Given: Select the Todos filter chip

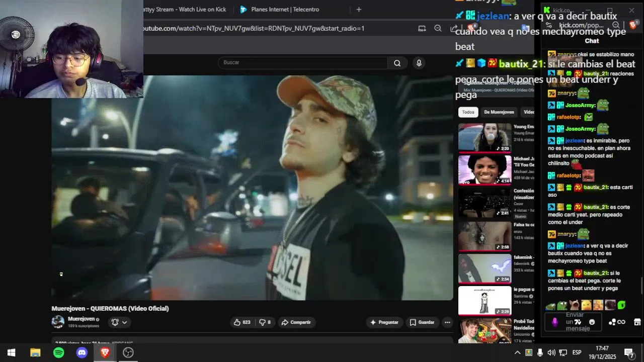Looking at the screenshot, I should 468,112.
